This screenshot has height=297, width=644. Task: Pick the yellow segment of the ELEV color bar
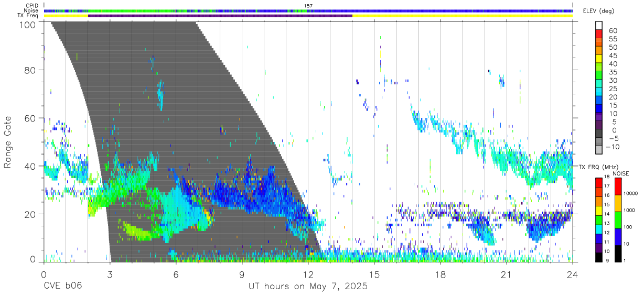click(x=599, y=58)
